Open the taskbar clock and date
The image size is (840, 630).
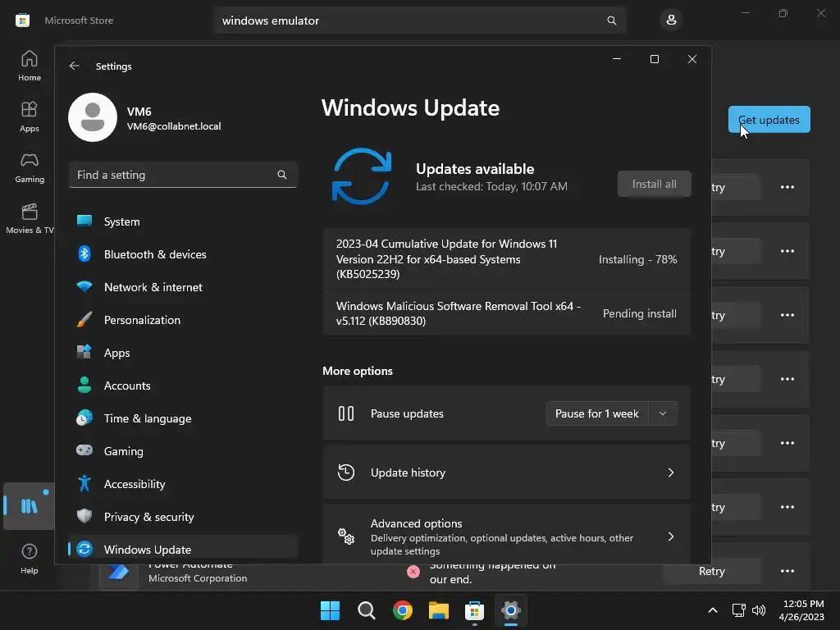tap(801, 610)
